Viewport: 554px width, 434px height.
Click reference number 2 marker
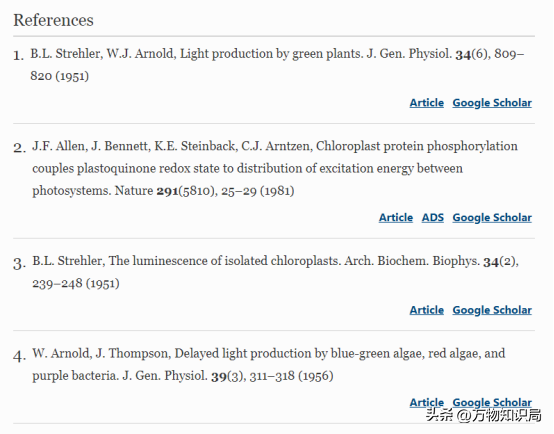pyautogui.click(x=20, y=148)
